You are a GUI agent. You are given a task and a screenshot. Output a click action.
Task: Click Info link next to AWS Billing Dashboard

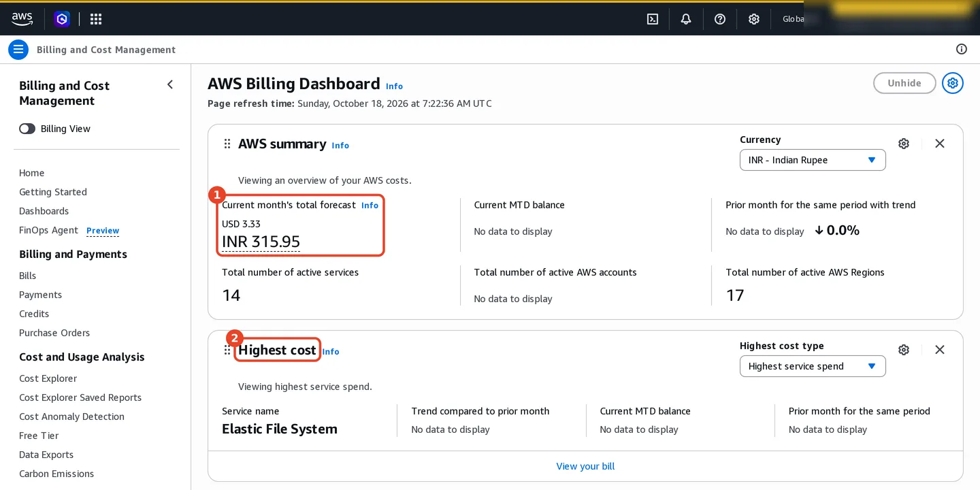(394, 86)
